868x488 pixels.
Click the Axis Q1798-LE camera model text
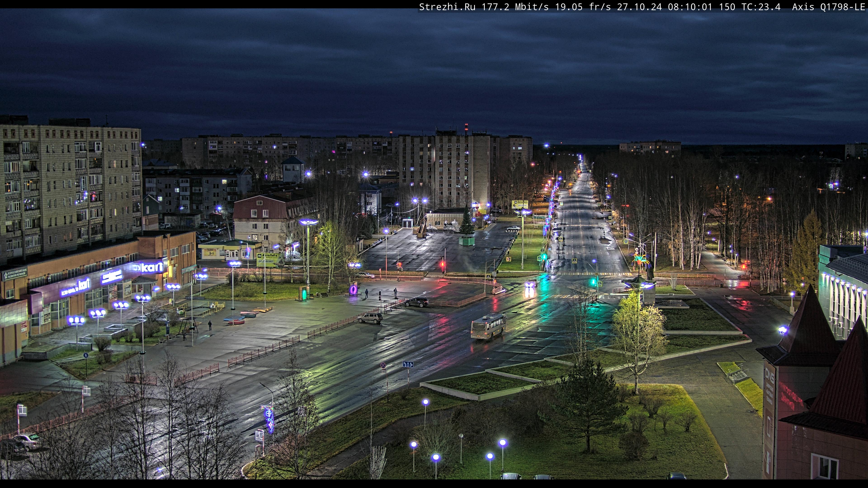pyautogui.click(x=829, y=7)
